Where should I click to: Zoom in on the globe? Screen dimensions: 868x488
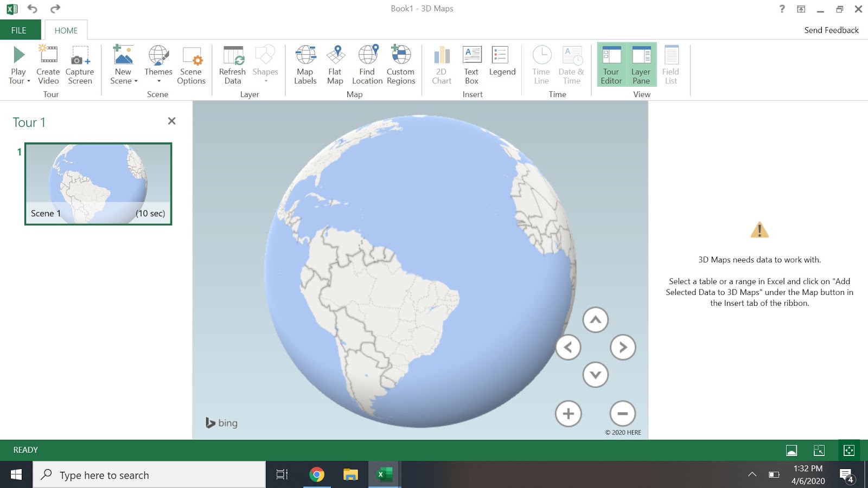[568, 414]
